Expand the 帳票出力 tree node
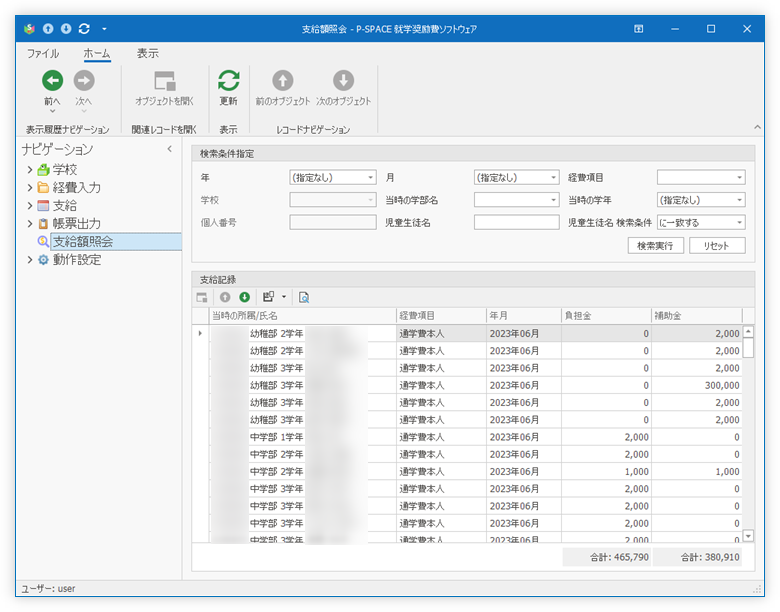Viewport: 780px width, 612px height. coord(30,223)
